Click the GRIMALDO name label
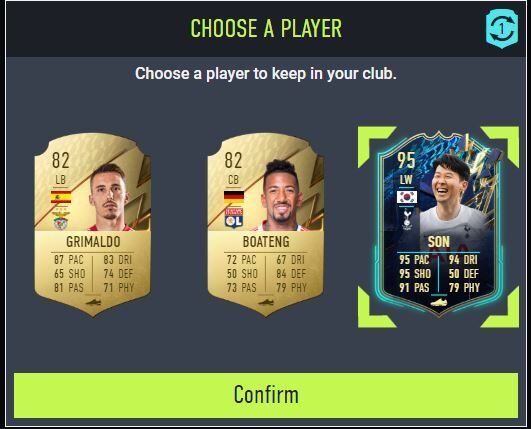The image size is (531, 429). click(x=93, y=242)
